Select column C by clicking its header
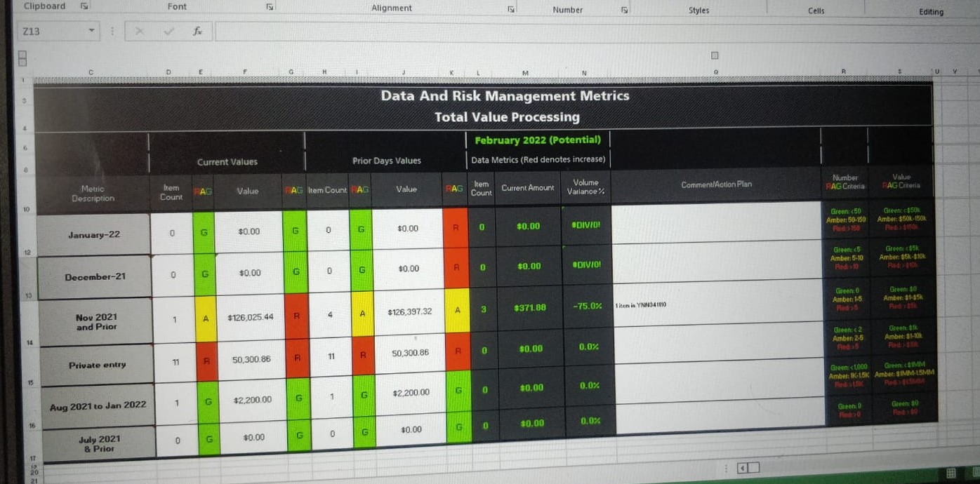This screenshot has height=484, width=980. [91, 71]
